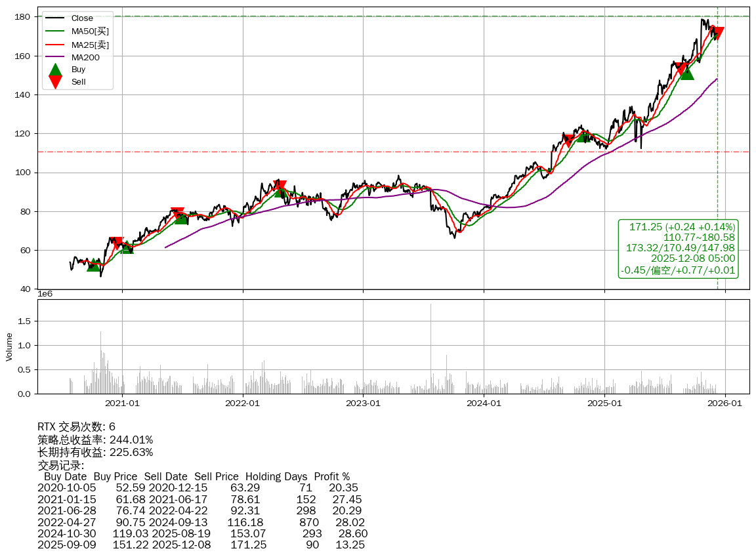Screen dimensions: 756x557
Task: Click the green Buy triangle in the legend
Action: point(56,70)
